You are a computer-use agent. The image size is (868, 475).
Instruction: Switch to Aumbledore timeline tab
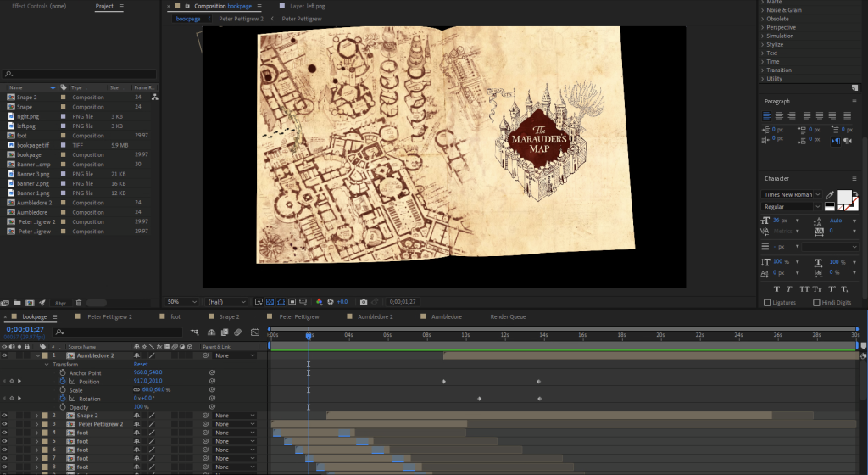click(x=446, y=316)
